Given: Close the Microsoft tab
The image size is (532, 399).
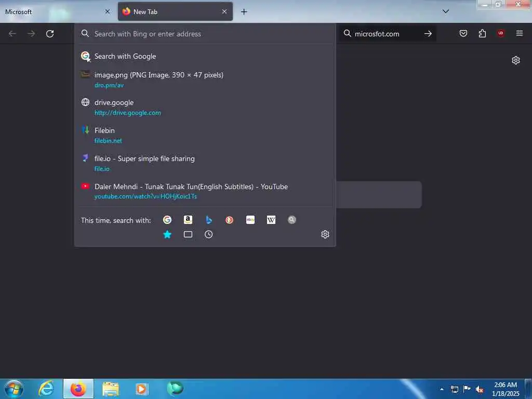Looking at the screenshot, I should click(x=108, y=11).
